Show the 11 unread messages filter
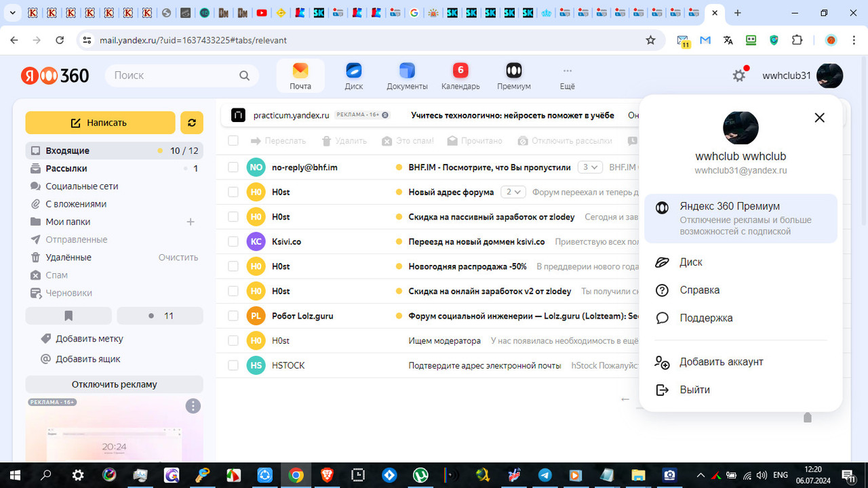 [160, 316]
